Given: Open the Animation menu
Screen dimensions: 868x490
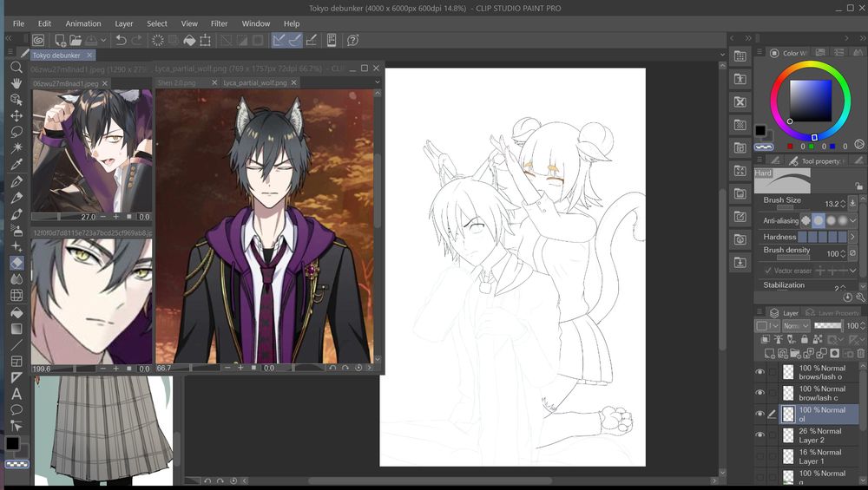Looking at the screenshot, I should (83, 23).
